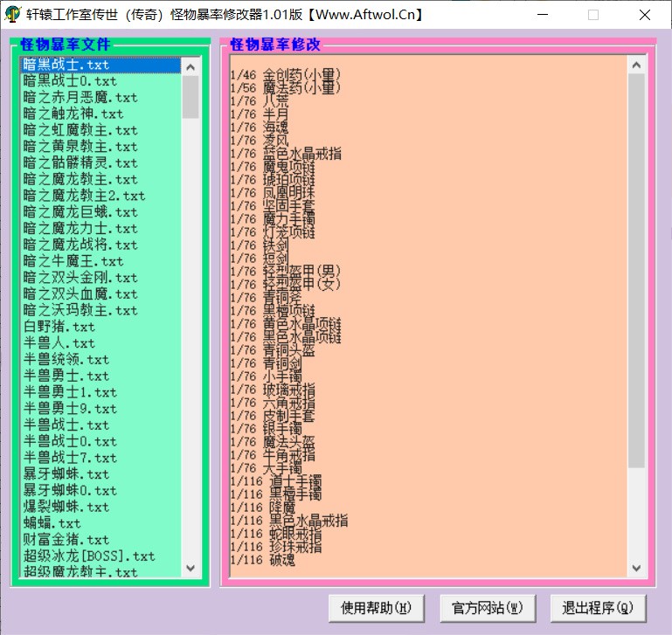Select 半兽勇士1.txt file
This screenshot has height=635, width=672.
pos(100,392)
